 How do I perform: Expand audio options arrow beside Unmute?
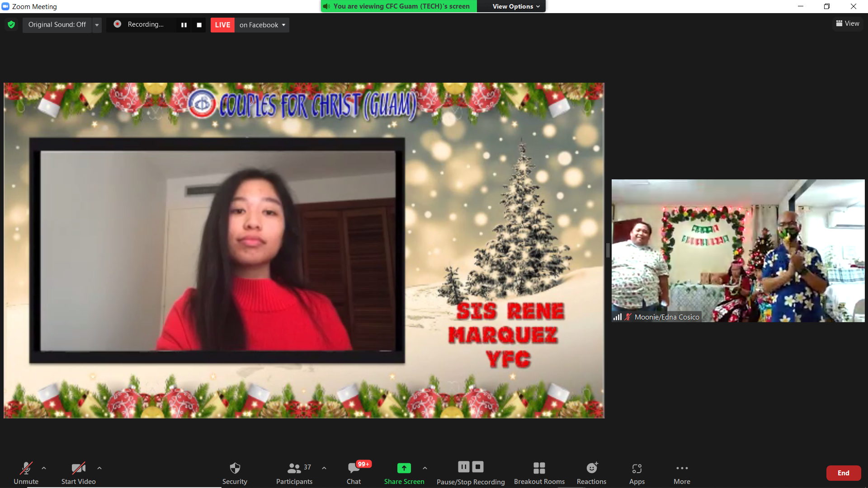pos(44,468)
